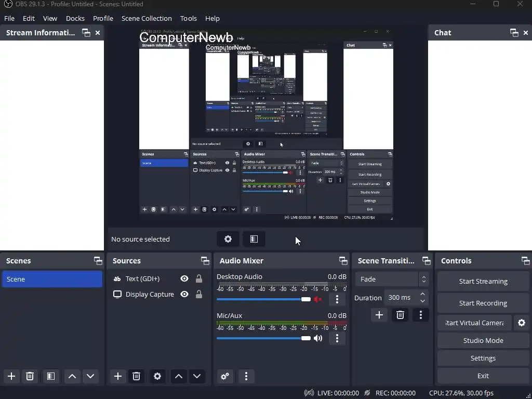Click the Desktop Audio level meter

[282, 284]
